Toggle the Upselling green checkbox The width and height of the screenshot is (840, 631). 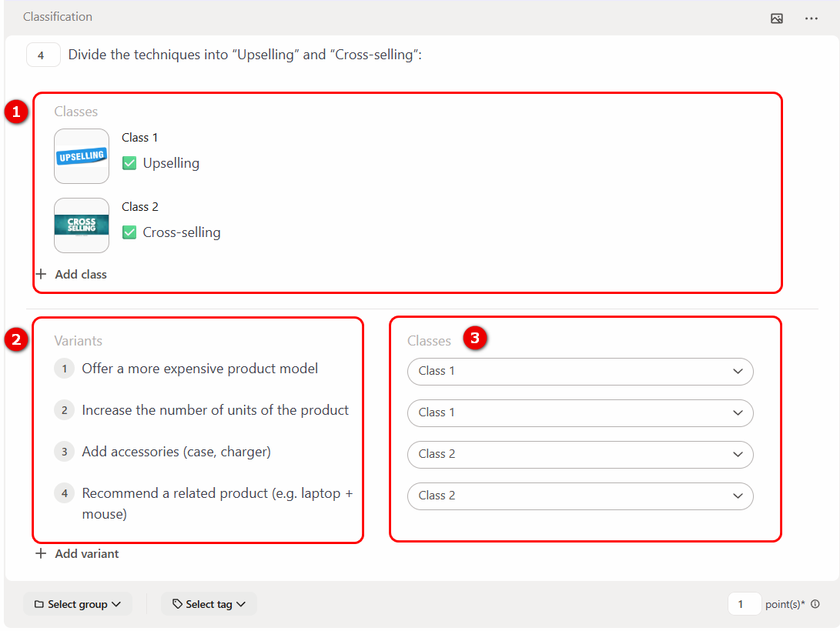pyautogui.click(x=129, y=163)
